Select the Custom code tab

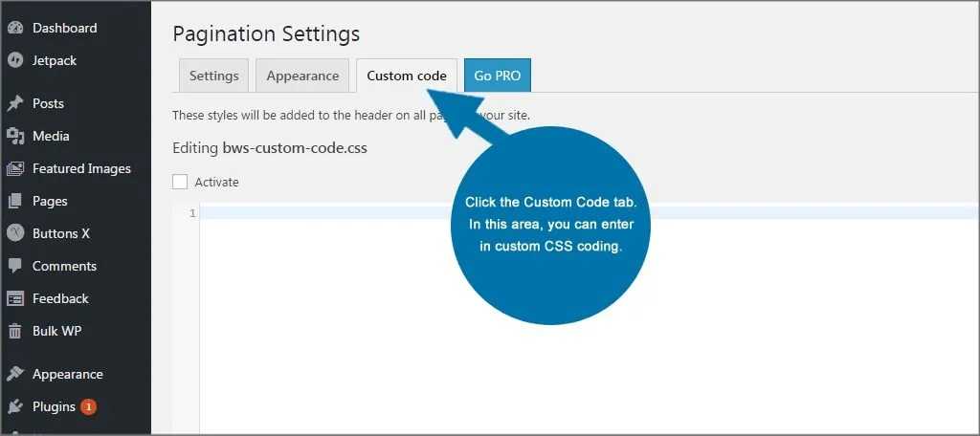tap(407, 76)
